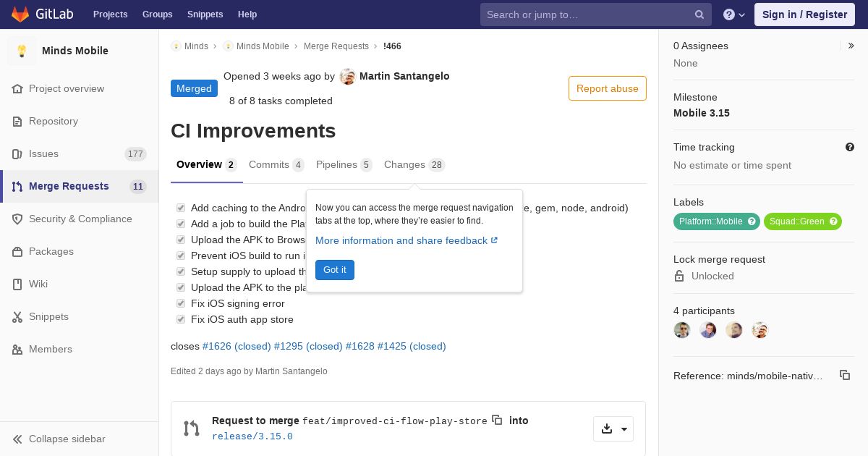Viewport: 868px width, 456px height.
Task: Open the Minds Mobile breadcrumb link
Action: (256, 46)
